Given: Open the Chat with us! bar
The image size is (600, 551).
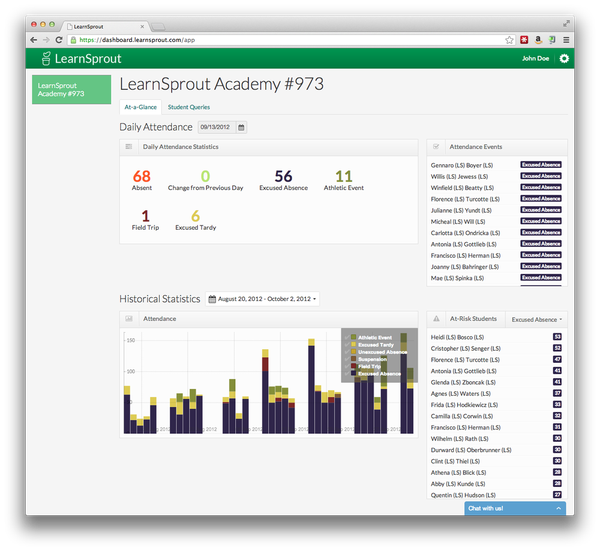Looking at the screenshot, I should point(515,508).
